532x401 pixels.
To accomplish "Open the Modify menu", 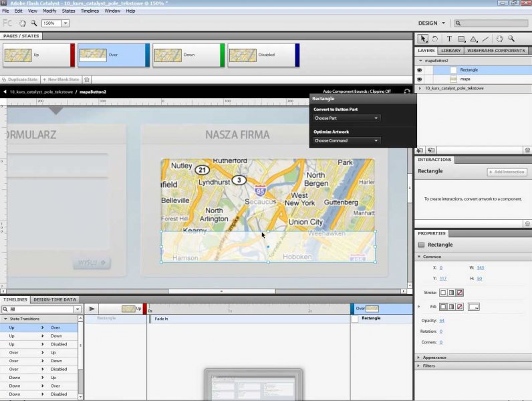I will [49, 11].
